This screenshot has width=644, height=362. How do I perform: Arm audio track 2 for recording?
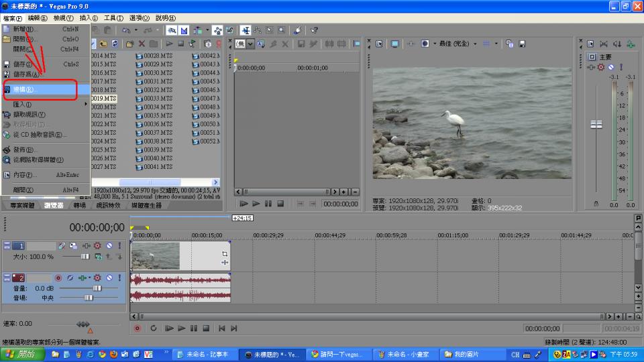click(58, 278)
